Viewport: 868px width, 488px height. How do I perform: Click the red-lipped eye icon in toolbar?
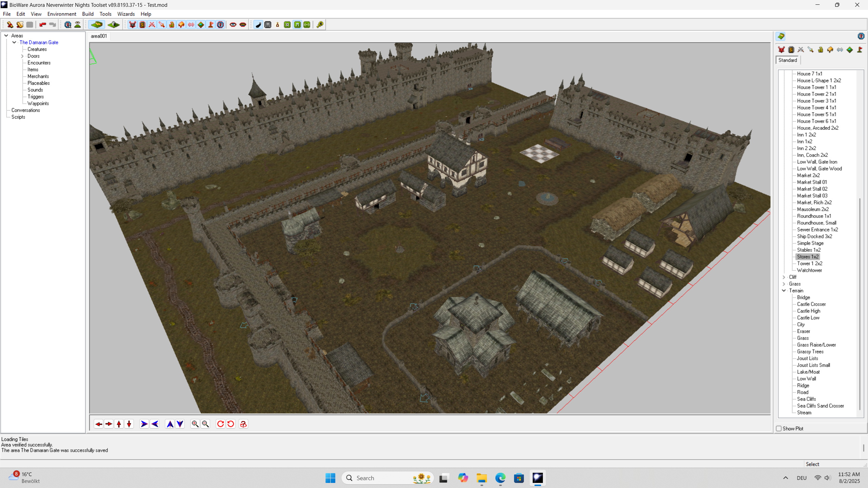[x=233, y=24]
